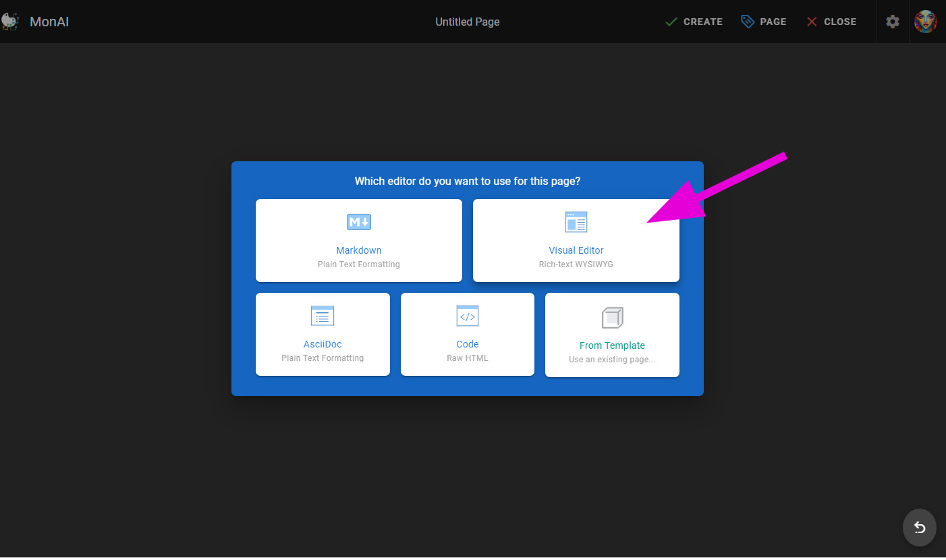Click the MonAI logo icon

pos(9,22)
